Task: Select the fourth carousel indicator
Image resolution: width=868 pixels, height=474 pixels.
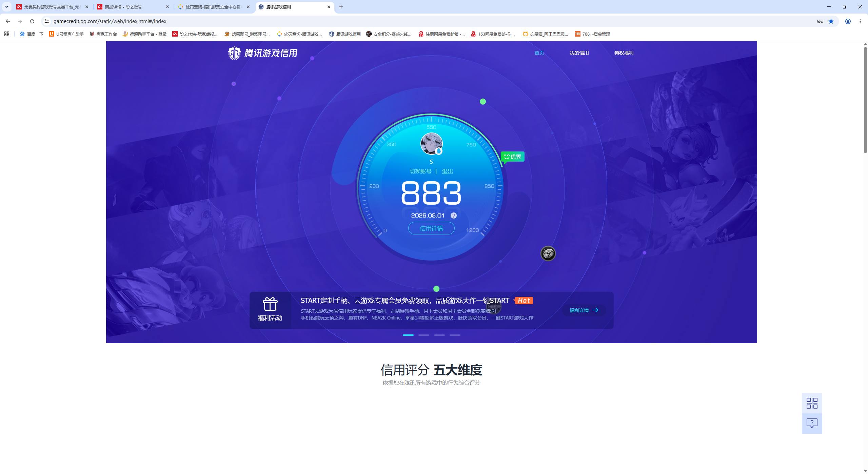Action: (x=455, y=335)
